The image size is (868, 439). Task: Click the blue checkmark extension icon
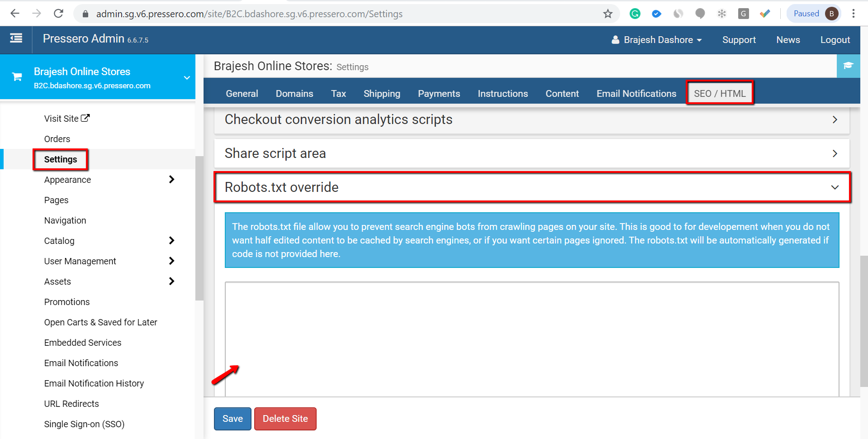tap(657, 14)
